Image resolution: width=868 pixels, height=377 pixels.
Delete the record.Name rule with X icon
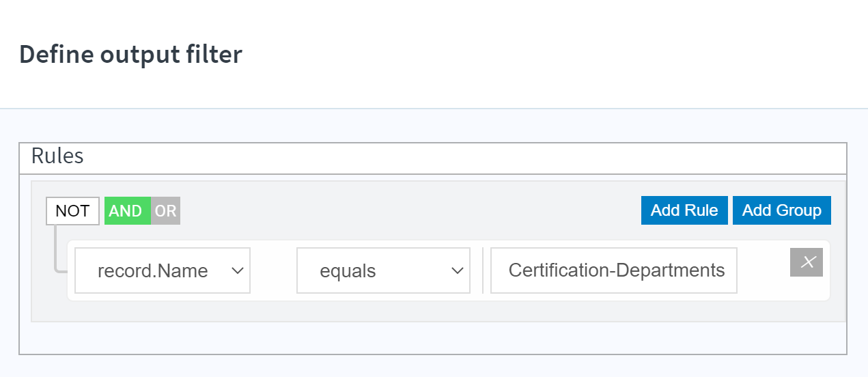pos(807,262)
